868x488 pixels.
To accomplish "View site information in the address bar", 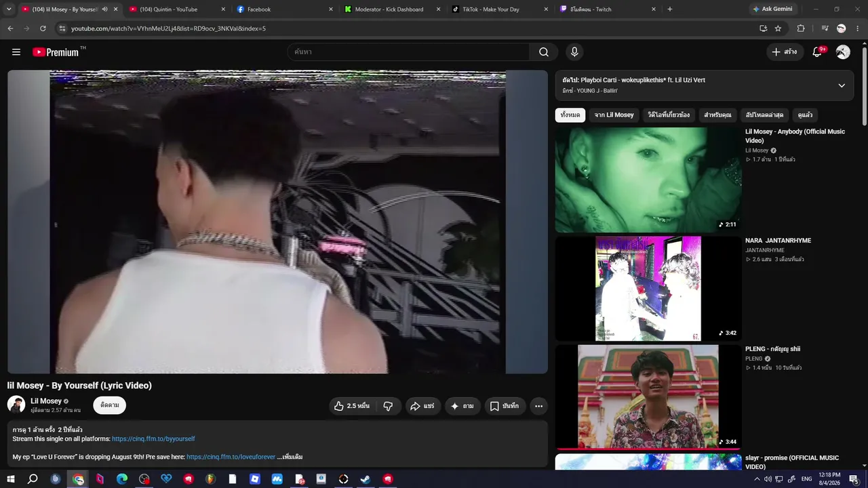I will pos(62,28).
